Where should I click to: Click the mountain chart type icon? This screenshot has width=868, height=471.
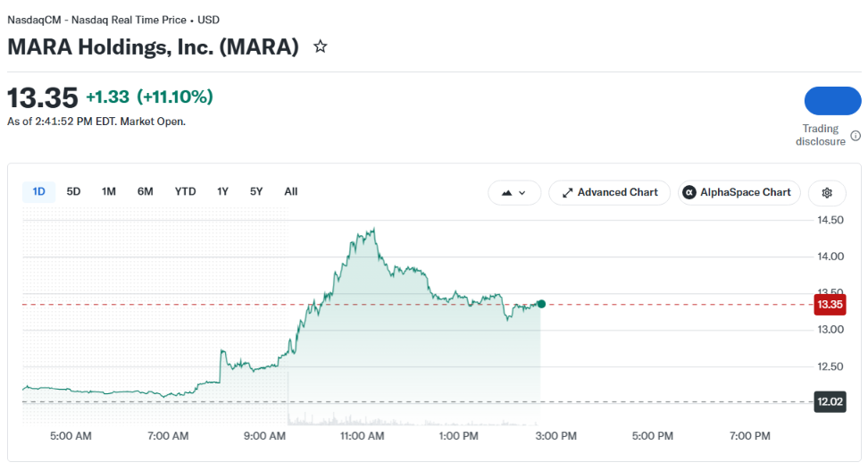pos(506,193)
